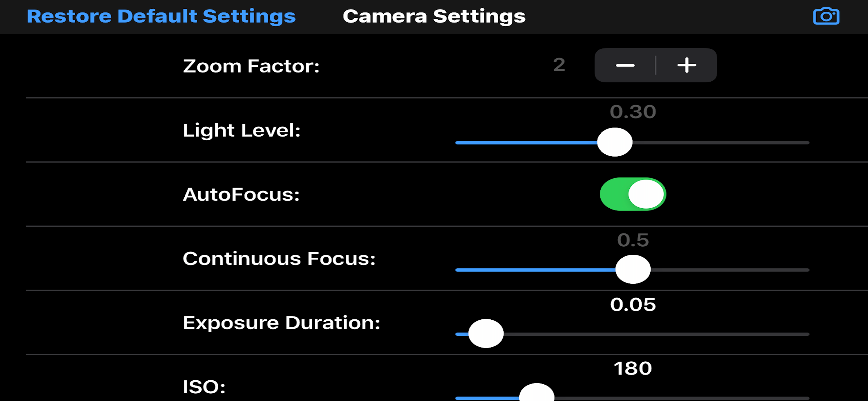Click the Continuous Focus slider handle
The image size is (868, 401).
pos(633,270)
